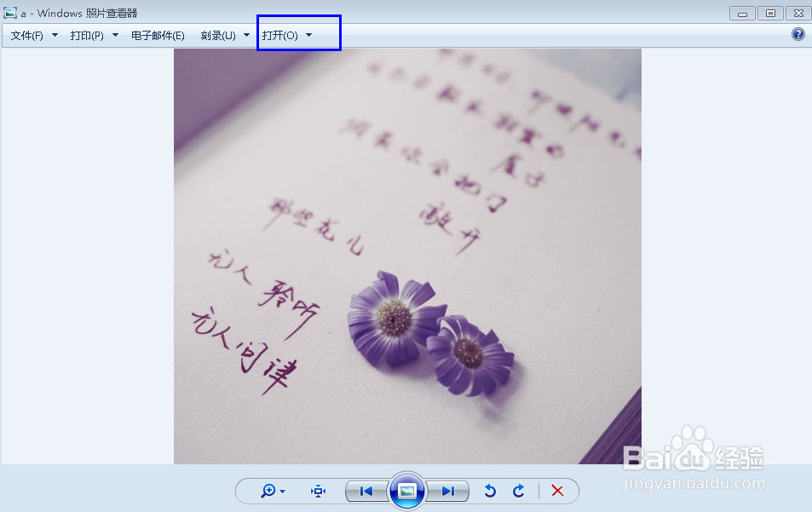Click the magnifier zoom icon
Viewport: 812px width, 512px height.
point(268,491)
